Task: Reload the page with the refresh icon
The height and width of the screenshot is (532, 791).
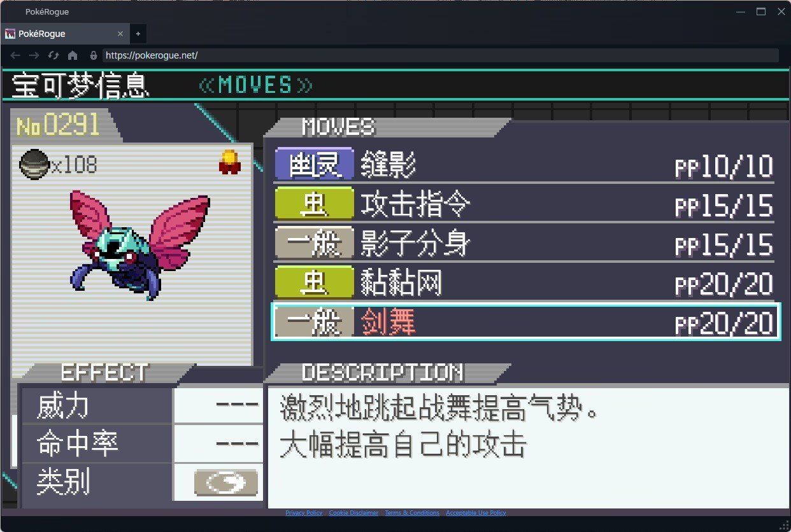Action: click(x=53, y=55)
